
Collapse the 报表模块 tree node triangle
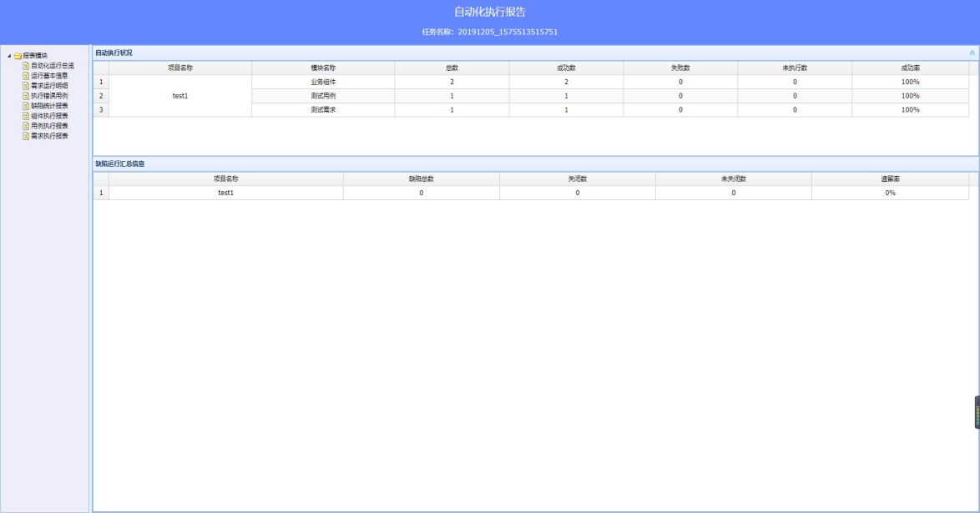(9, 56)
